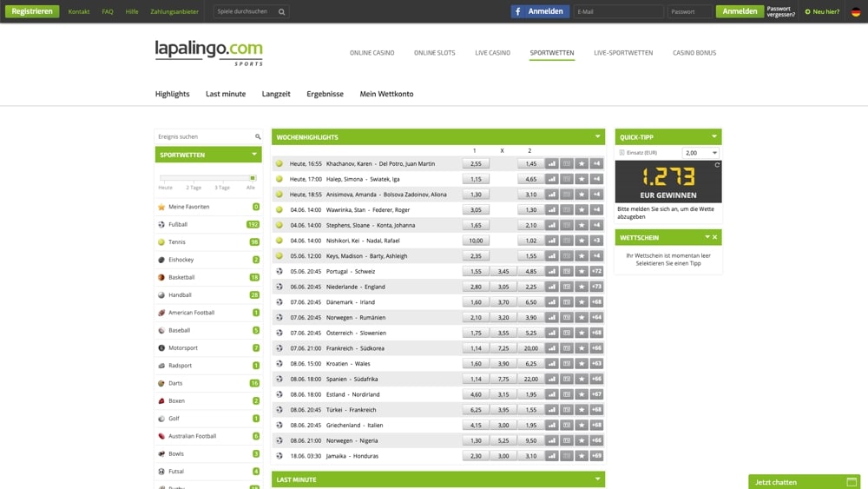This screenshot has width=868, height=489.
Task: Star the Dänemark - Irland match
Action: tap(582, 301)
